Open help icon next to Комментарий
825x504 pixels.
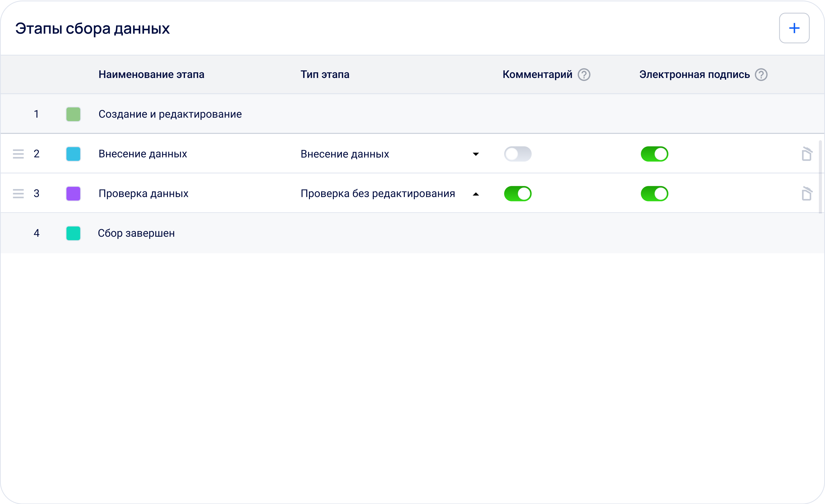tap(584, 75)
